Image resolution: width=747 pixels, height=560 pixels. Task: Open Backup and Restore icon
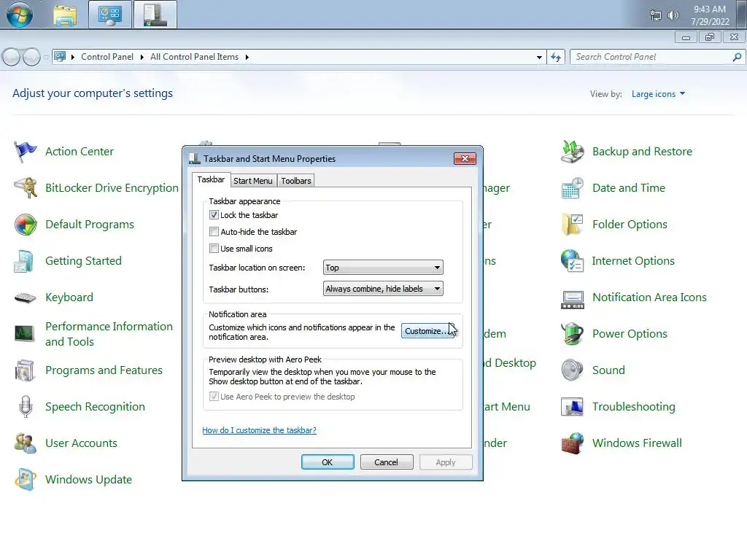coord(572,152)
